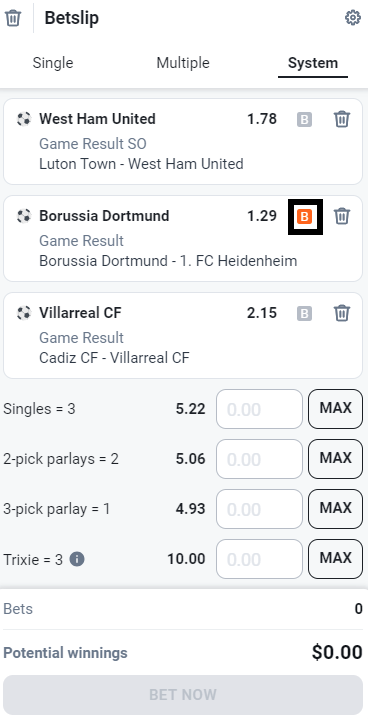This screenshot has height=719, width=368.
Task: Open betslip settings gear
Action: [352, 18]
